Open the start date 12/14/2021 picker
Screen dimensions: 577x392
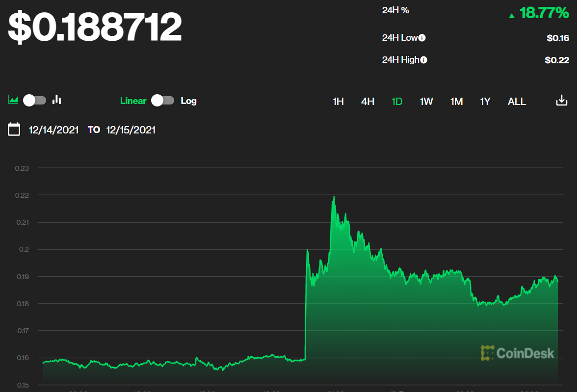point(54,130)
